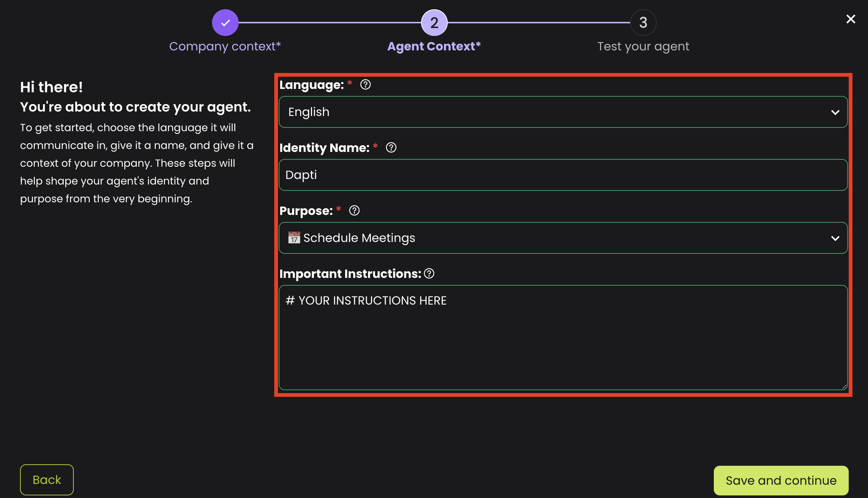
Task: Click the Purpose help question-mark icon
Action: (x=354, y=211)
